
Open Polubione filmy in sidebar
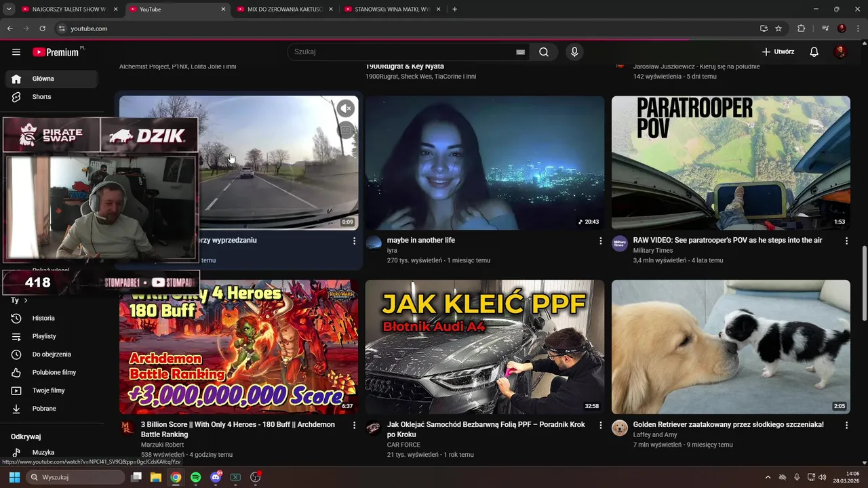pos(52,373)
